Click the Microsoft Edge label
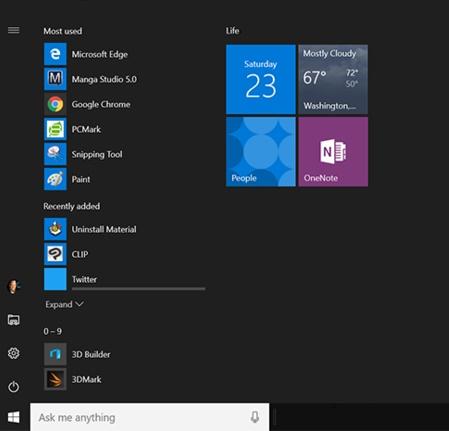Screen dimensions: 449x431 [x=100, y=54]
